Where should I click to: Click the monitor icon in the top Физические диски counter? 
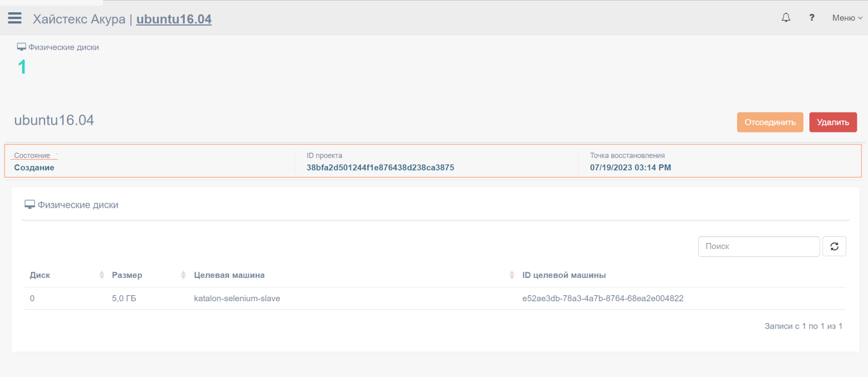tap(22, 47)
